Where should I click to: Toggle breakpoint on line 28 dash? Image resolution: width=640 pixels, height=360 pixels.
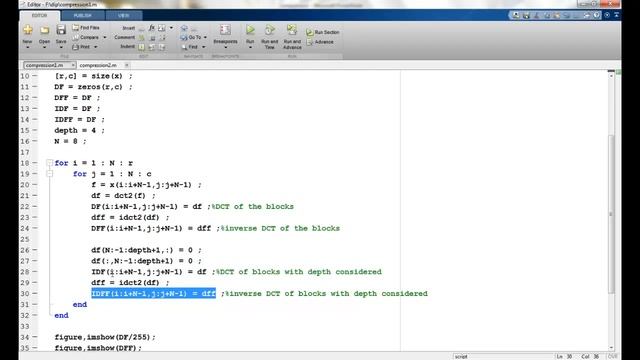click(35, 271)
